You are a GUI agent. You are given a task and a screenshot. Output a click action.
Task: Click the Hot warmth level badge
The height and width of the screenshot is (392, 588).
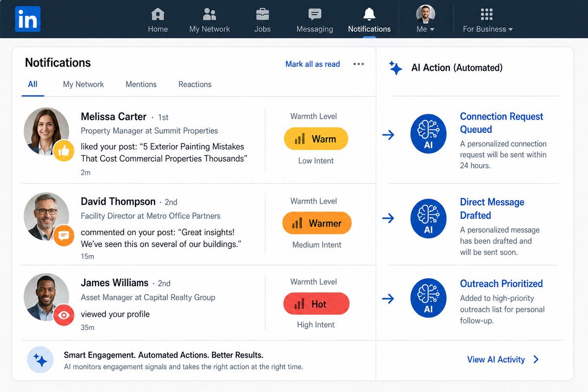[316, 304]
